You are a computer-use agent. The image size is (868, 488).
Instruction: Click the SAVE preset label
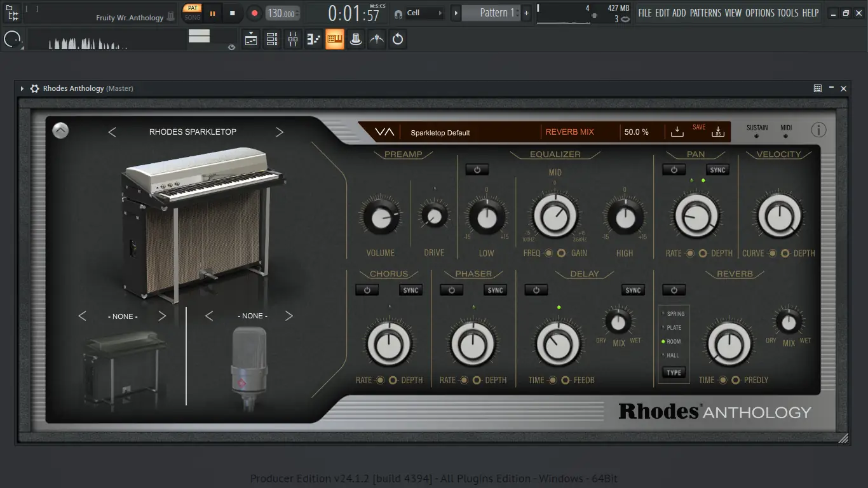[699, 127]
